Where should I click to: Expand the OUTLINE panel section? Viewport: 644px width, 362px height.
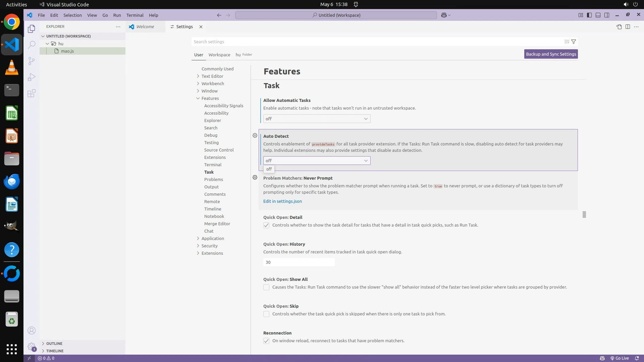[54, 343]
